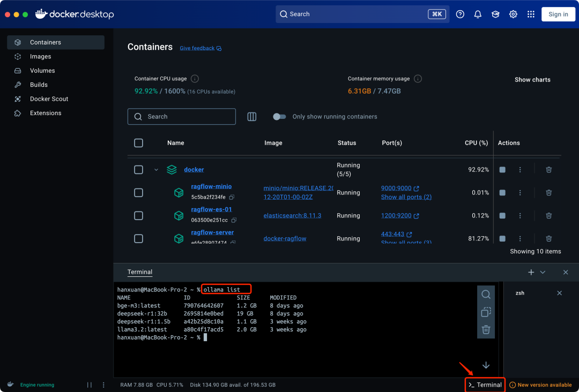This screenshot has height=392, width=579.
Task: Click the Give feedback link
Action: click(x=201, y=48)
